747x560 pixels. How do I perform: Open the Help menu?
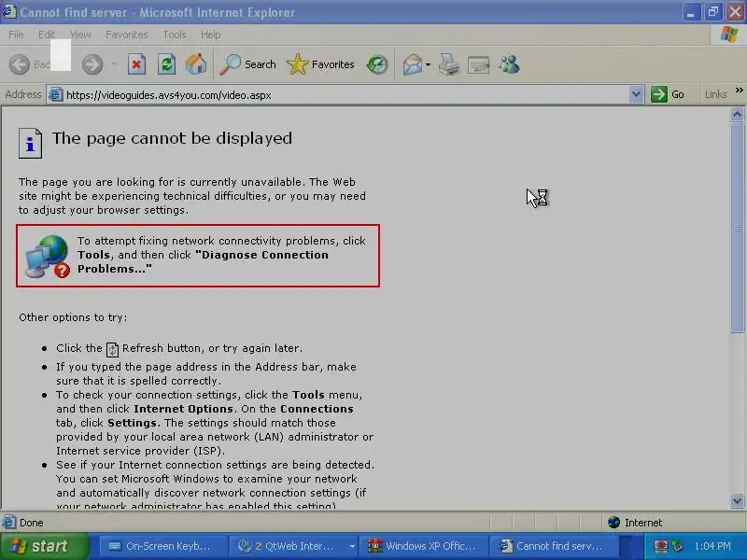click(x=211, y=35)
